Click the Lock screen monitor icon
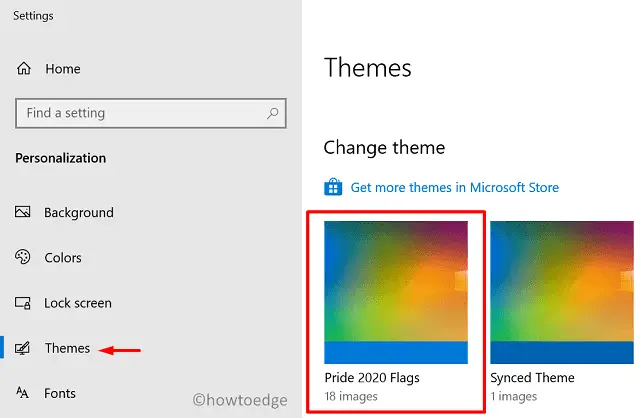Screen dimensions: 640x418 [x=25, y=303]
